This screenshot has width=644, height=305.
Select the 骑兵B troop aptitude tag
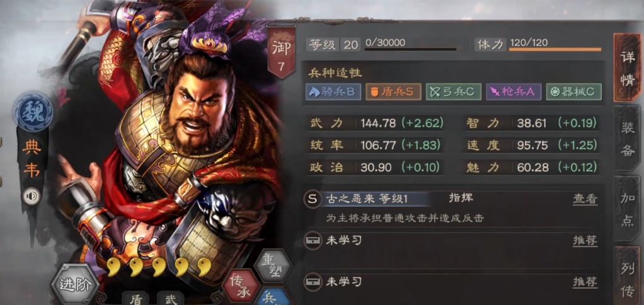333,92
